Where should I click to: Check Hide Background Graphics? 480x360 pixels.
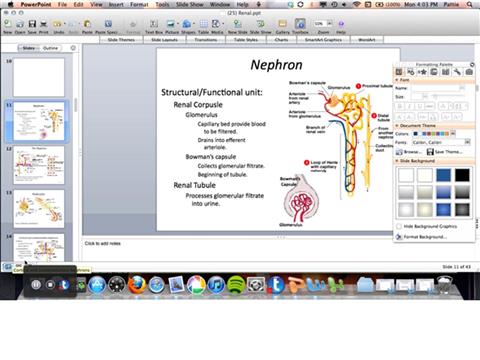click(399, 226)
